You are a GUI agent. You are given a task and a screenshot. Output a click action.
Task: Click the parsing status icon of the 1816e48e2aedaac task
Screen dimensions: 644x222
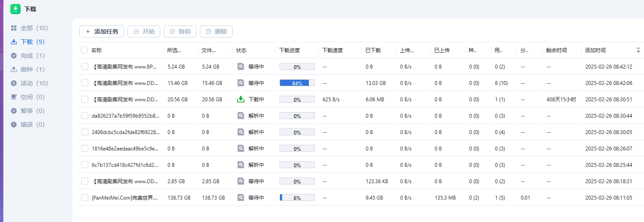pos(241,148)
